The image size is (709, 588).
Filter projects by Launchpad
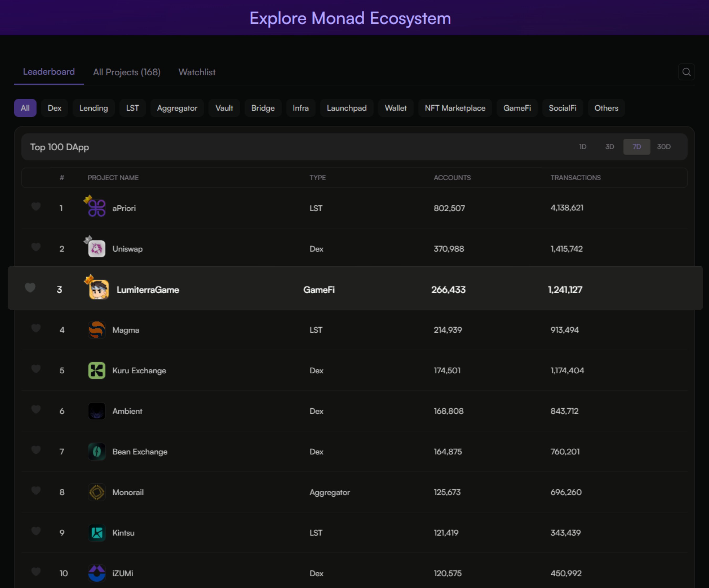[346, 108]
